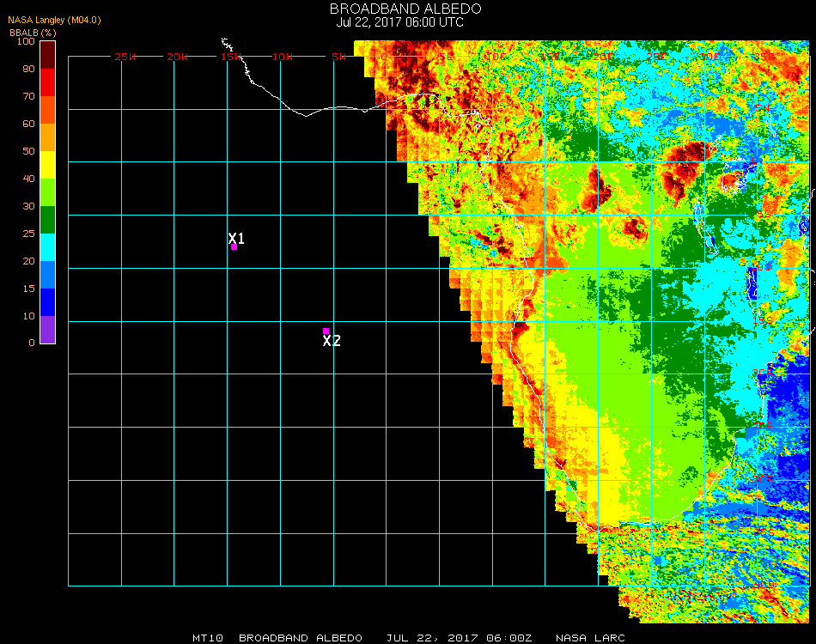Pick the yellow 40–50% legend color

(48, 165)
